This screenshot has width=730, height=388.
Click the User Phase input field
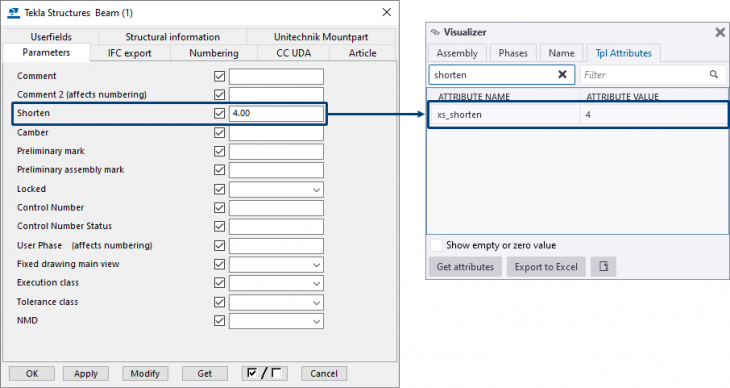coord(276,246)
